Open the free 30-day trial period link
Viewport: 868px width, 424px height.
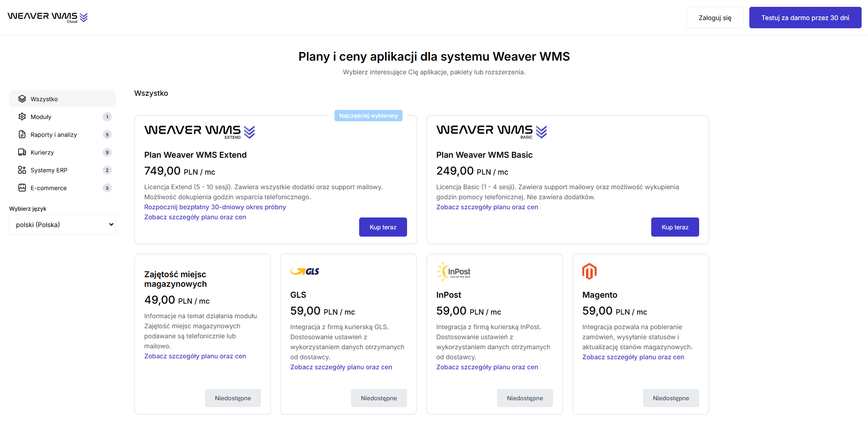tap(215, 207)
